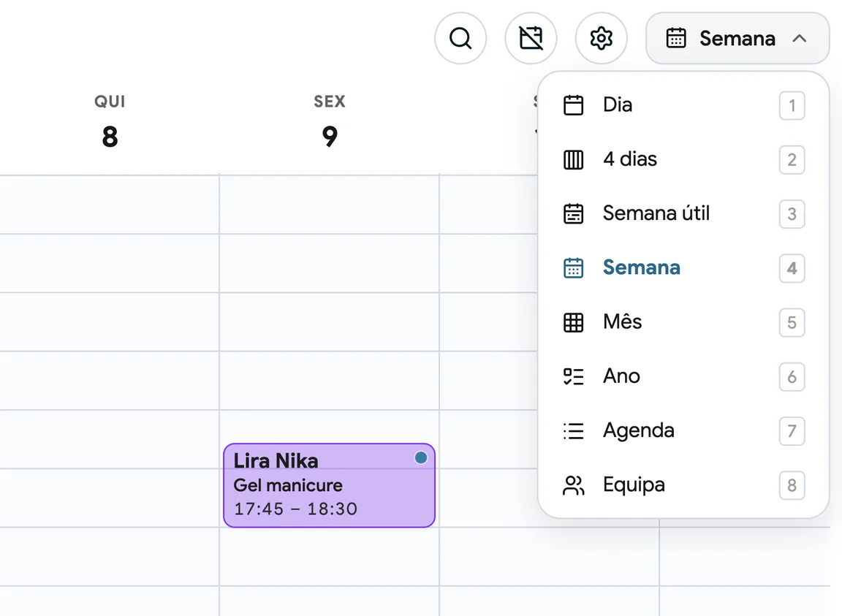Open the Agenda view

(683, 430)
